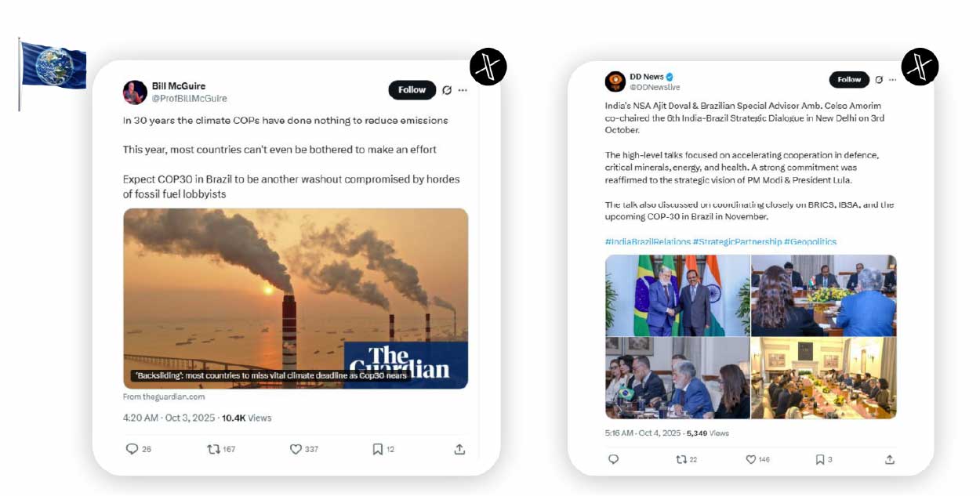Open the Grok icon on Bill McGuire's tweet

click(x=447, y=90)
